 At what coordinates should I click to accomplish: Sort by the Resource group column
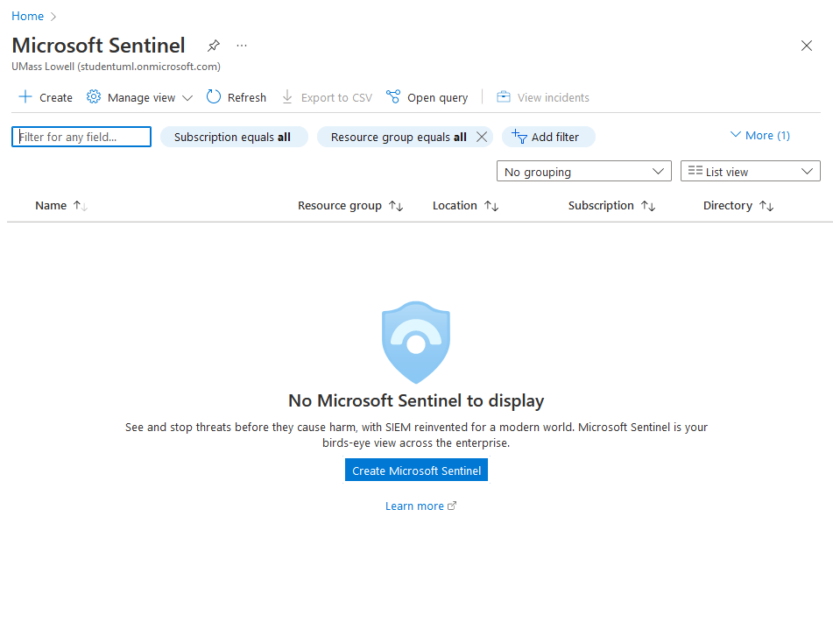[340, 206]
